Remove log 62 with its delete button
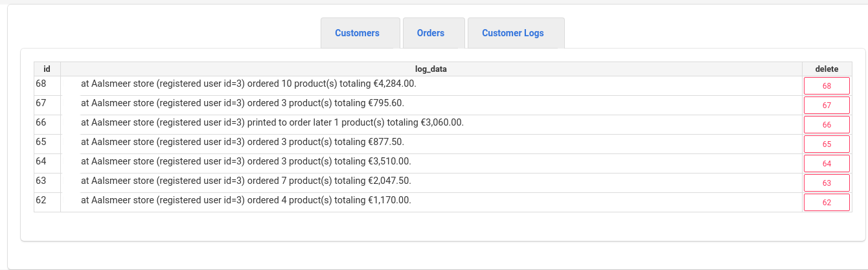The image size is (868, 270). (827, 203)
